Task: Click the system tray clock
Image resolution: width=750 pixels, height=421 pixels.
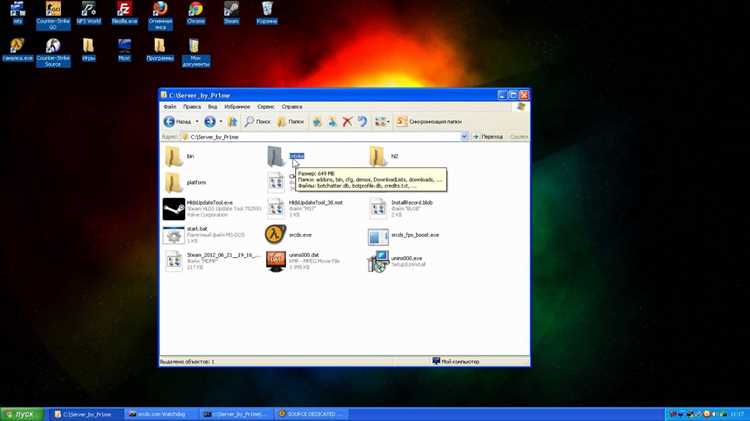Action: 737,414
